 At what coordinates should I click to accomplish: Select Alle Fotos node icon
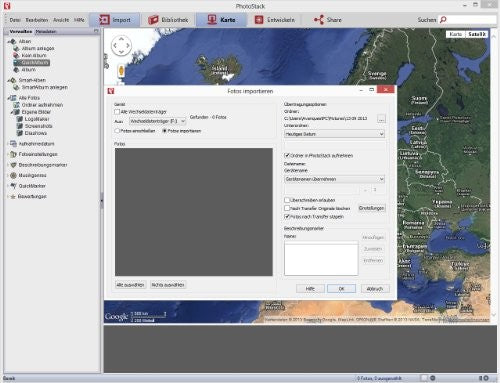click(x=13, y=98)
